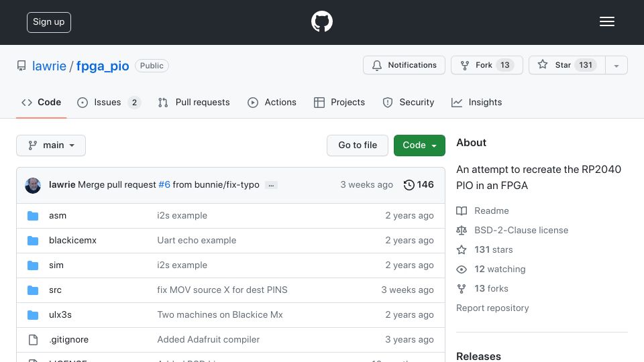Open lawrie author link in latest commit
This screenshot has width=644, height=362.
point(62,185)
